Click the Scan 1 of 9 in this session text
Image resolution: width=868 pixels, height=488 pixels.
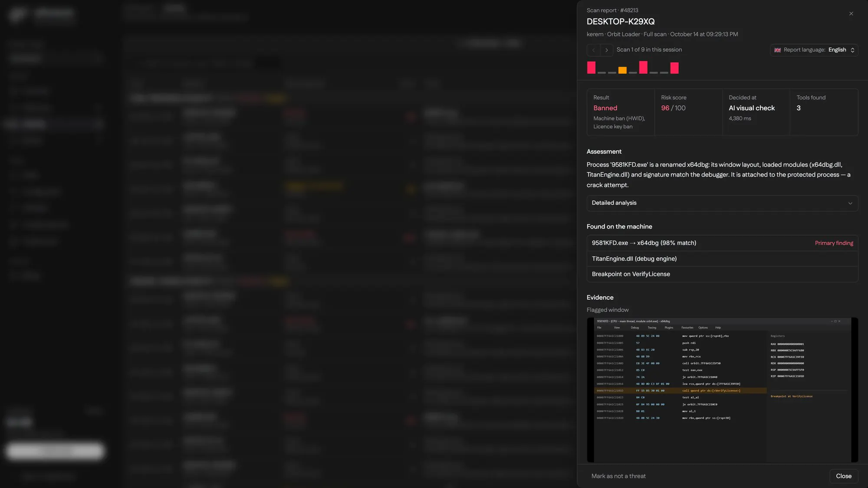[x=649, y=50]
